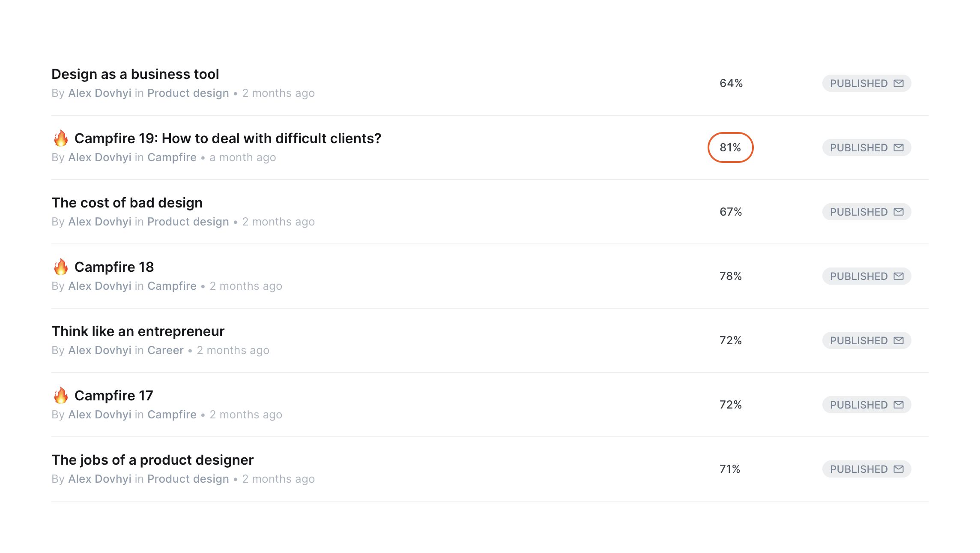Click the envelope icon on Design as a business tool row
This screenshot has width=980, height=553.
pyautogui.click(x=899, y=83)
